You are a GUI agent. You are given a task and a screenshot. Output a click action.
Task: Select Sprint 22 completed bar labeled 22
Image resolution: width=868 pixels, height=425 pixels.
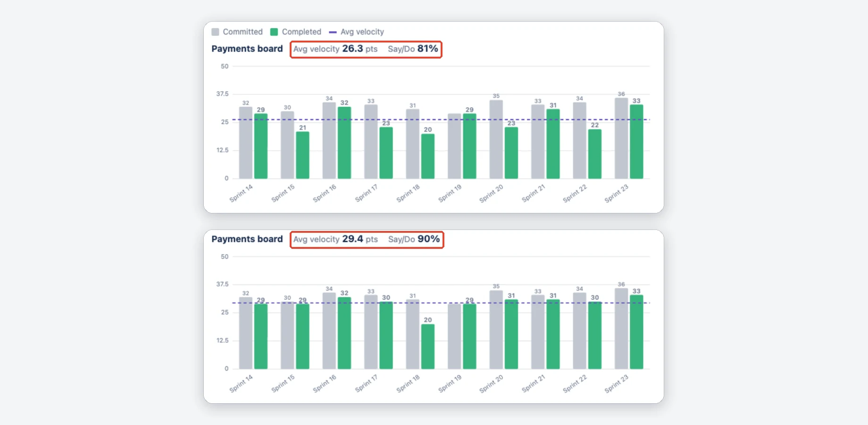coord(595,154)
